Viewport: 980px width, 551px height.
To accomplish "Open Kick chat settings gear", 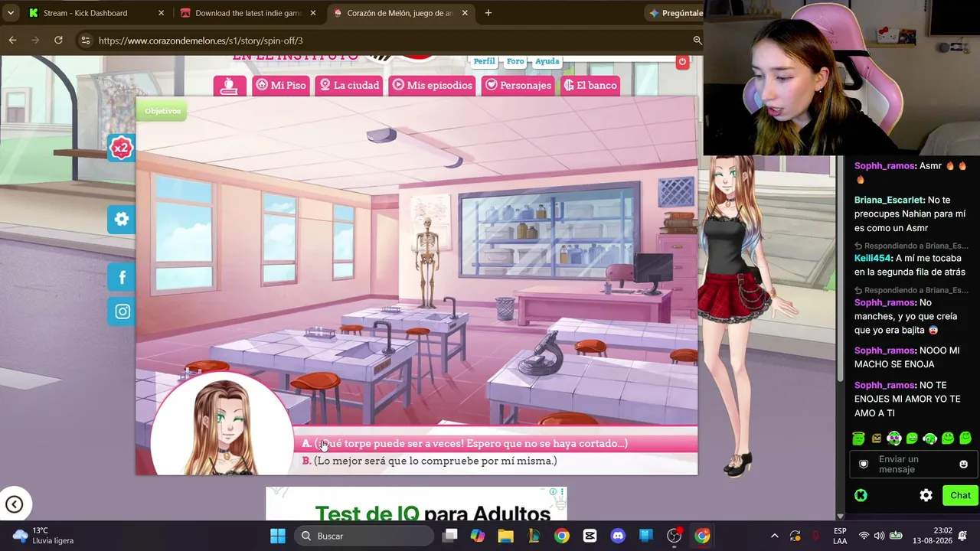I will pos(926,495).
